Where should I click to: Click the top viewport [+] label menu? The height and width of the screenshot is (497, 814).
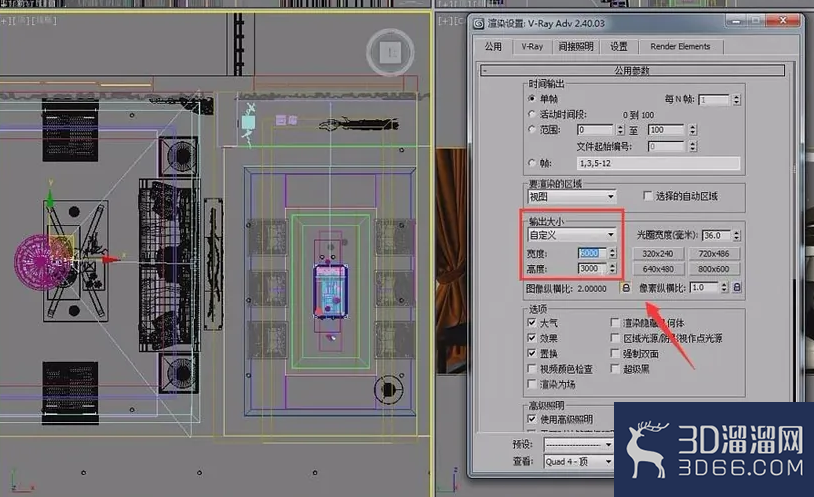[x=5, y=21]
